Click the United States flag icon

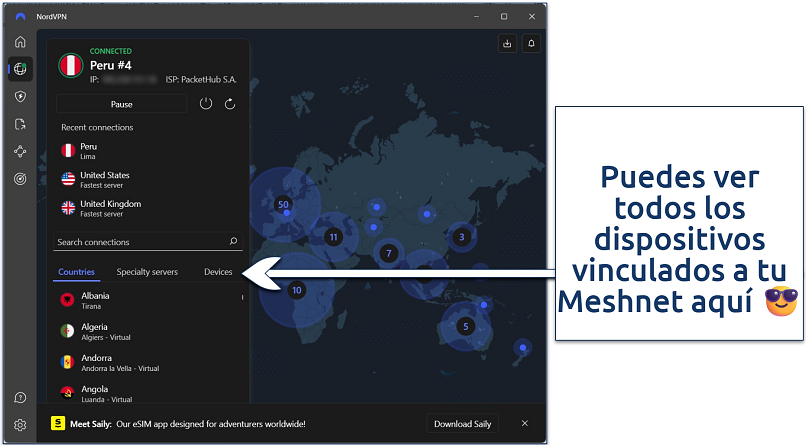click(x=68, y=179)
